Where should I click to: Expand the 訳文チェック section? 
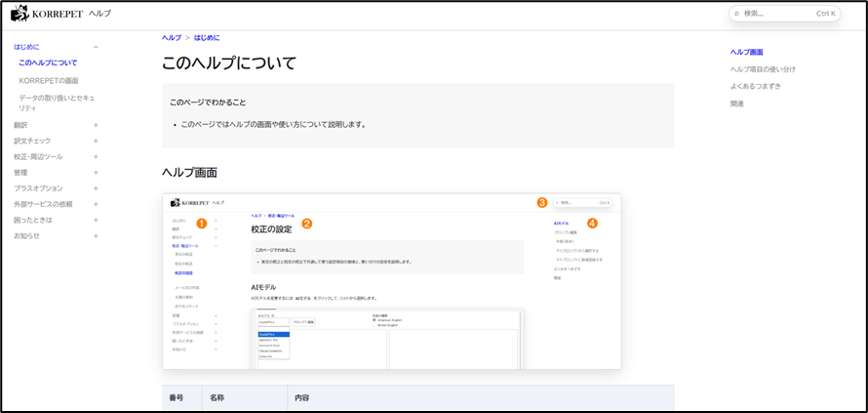click(96, 141)
